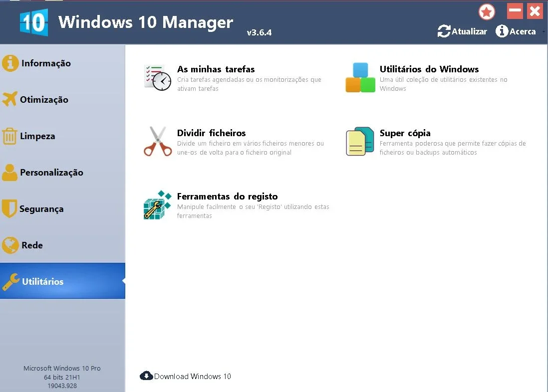548x392 pixels.
Task: Click the build number 19043.928
Action: pos(62,386)
